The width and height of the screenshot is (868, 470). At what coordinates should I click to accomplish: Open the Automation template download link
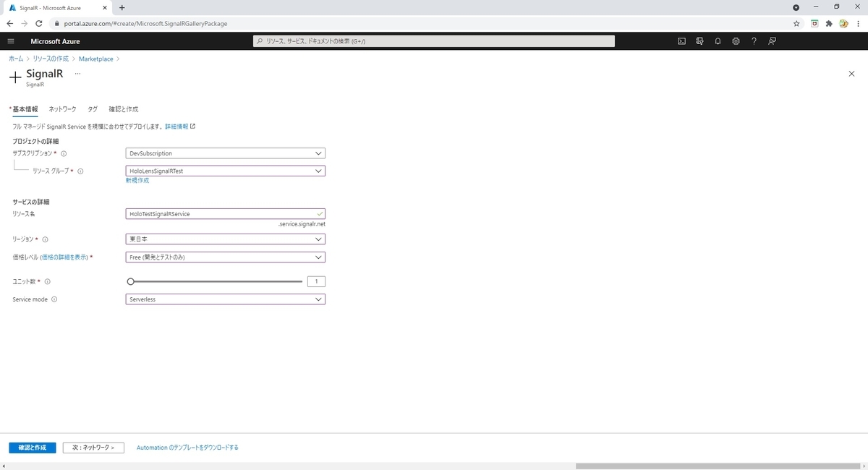pyautogui.click(x=187, y=448)
